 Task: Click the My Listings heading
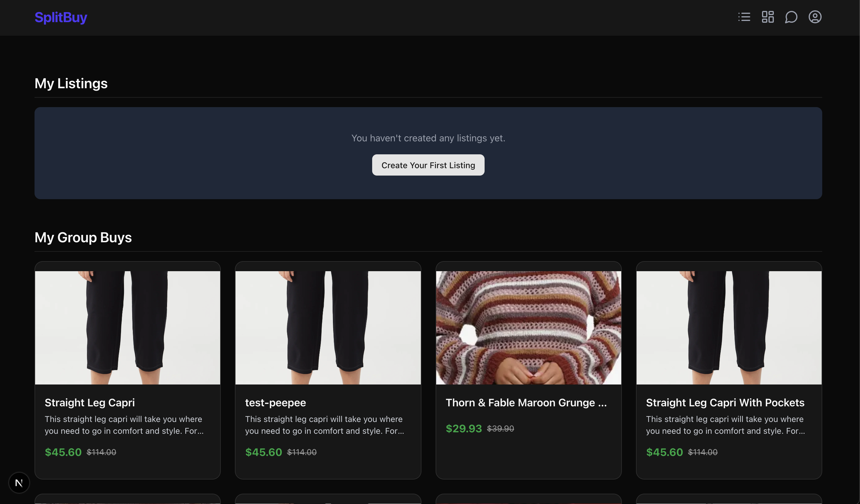pyautogui.click(x=71, y=83)
